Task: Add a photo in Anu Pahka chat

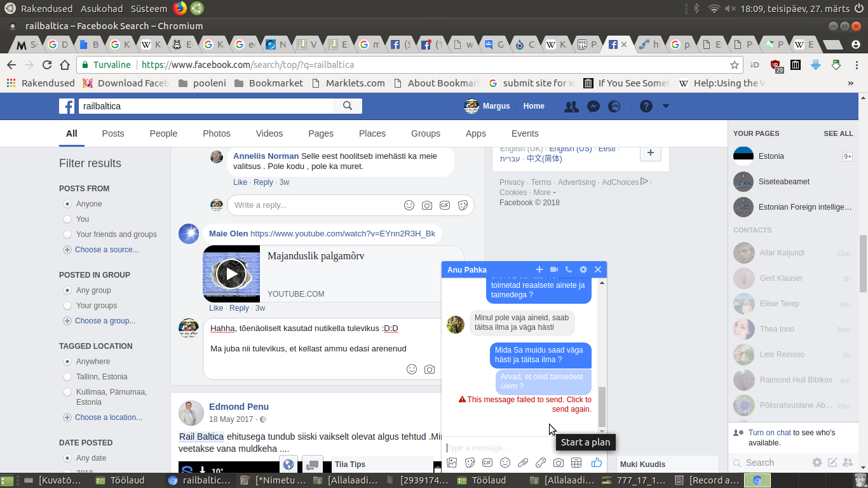Action: [452, 463]
